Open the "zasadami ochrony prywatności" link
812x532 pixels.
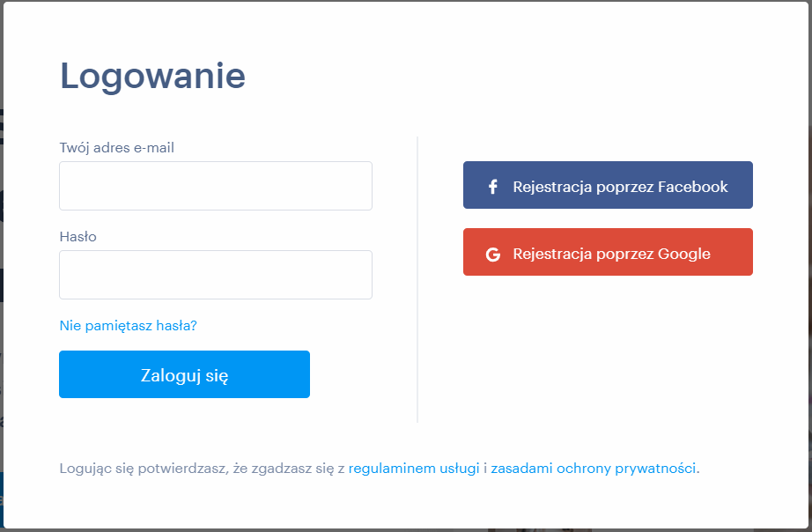click(594, 469)
